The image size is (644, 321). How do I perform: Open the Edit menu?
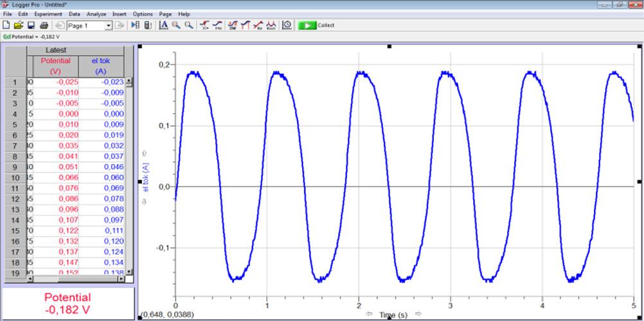(x=23, y=14)
